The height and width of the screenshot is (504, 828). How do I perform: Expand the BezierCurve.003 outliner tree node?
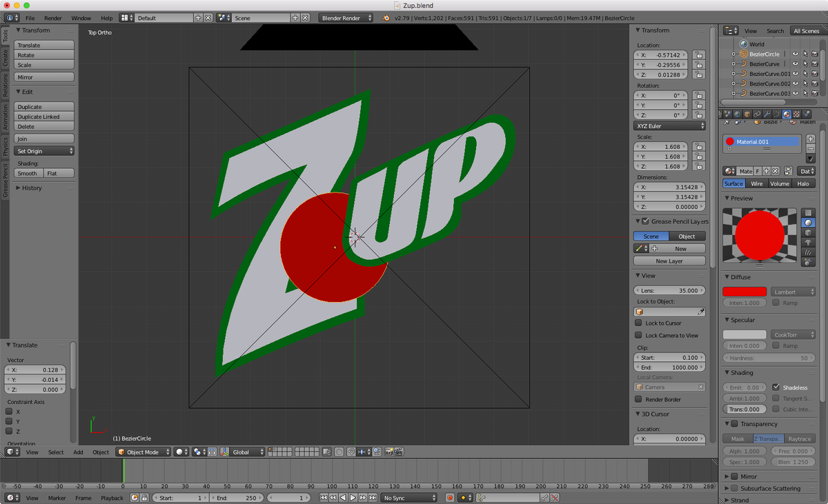point(733,93)
